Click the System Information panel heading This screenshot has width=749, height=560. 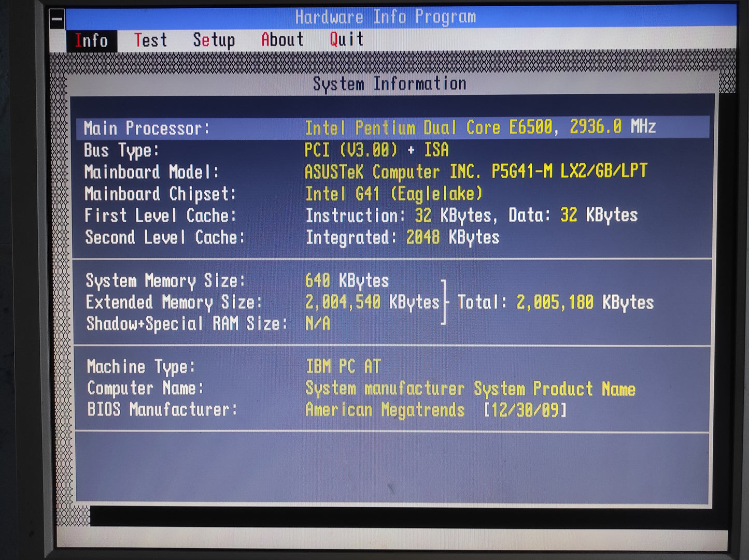pyautogui.click(x=389, y=84)
